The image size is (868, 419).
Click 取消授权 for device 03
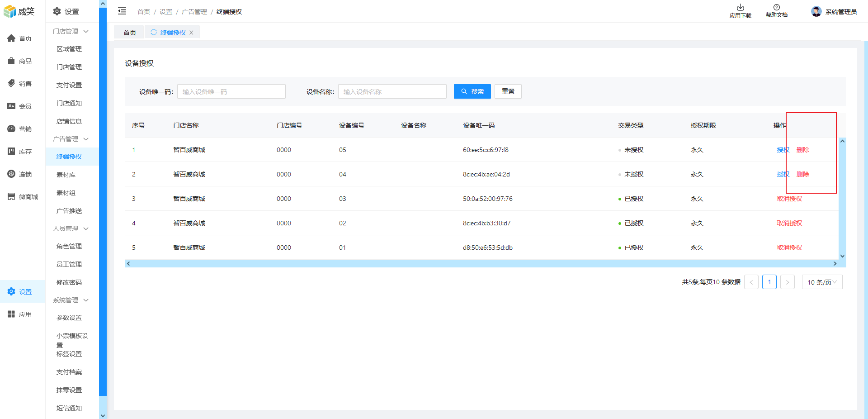[789, 199]
